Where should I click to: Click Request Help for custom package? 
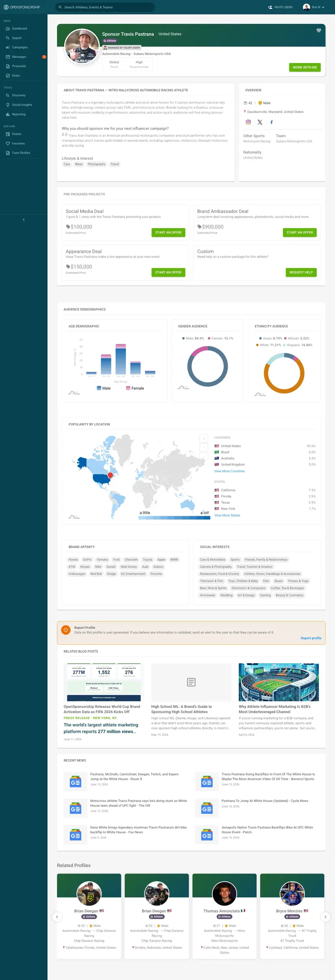coord(301,273)
